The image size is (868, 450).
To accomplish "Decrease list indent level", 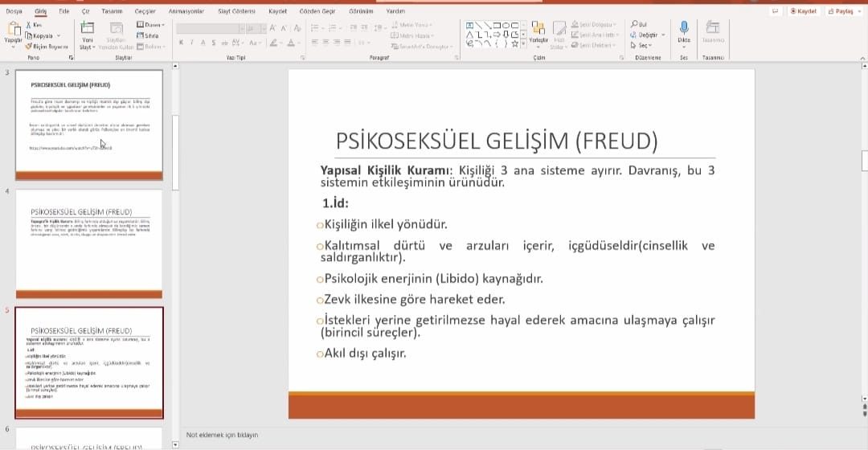I will (x=353, y=27).
